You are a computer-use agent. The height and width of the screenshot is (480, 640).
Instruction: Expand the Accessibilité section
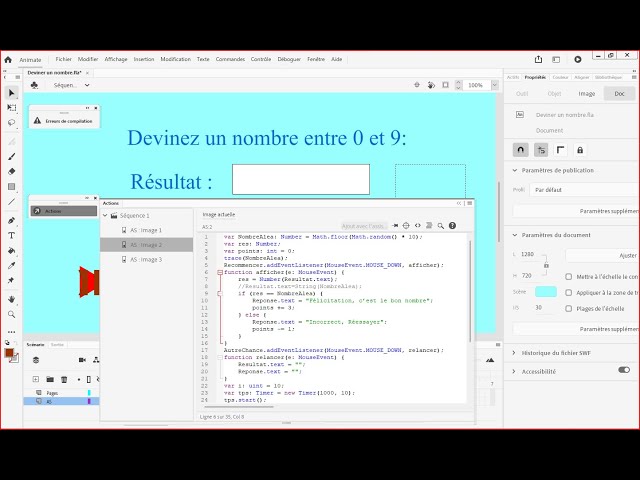click(514, 371)
